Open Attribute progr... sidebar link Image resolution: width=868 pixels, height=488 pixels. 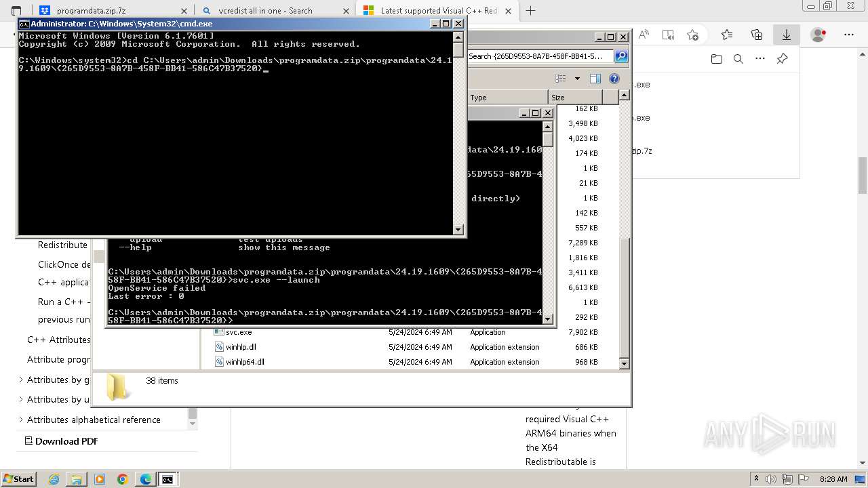pyautogui.click(x=58, y=359)
